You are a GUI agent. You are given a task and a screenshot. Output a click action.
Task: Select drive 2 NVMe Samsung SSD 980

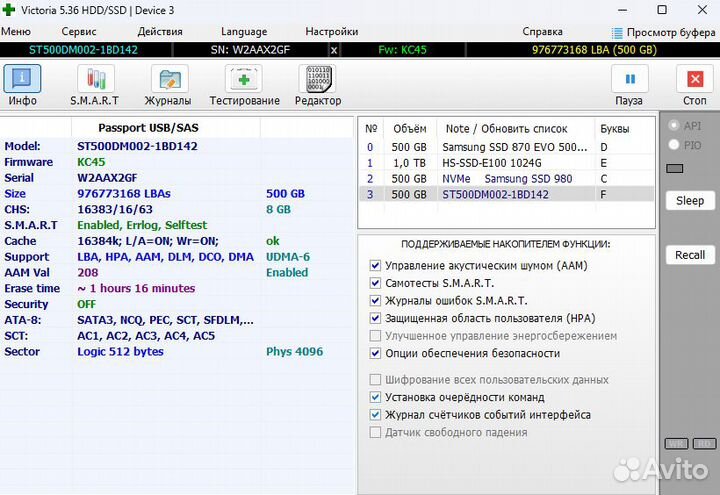click(x=506, y=179)
